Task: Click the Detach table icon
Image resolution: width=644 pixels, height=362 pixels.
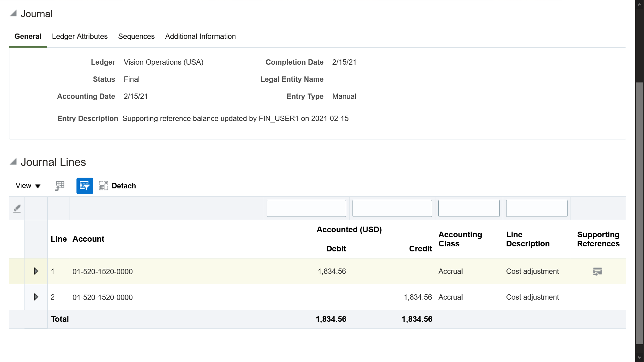Action: coord(103,186)
